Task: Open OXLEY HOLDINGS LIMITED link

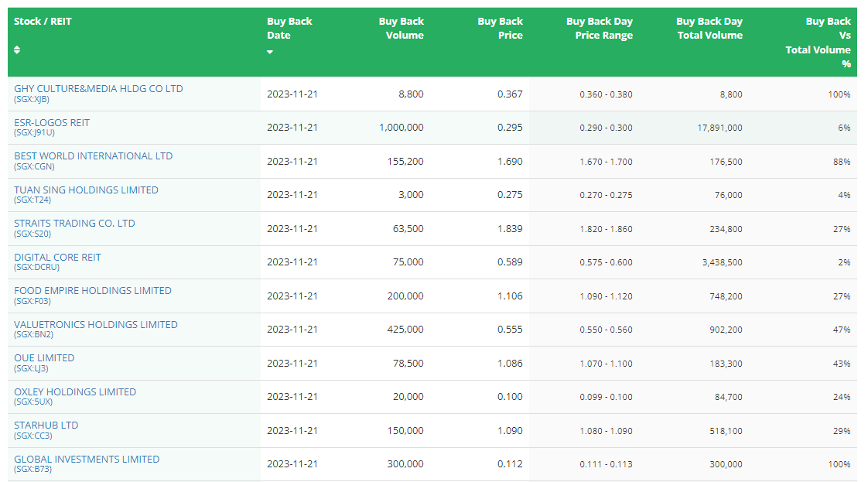Action: (x=75, y=391)
